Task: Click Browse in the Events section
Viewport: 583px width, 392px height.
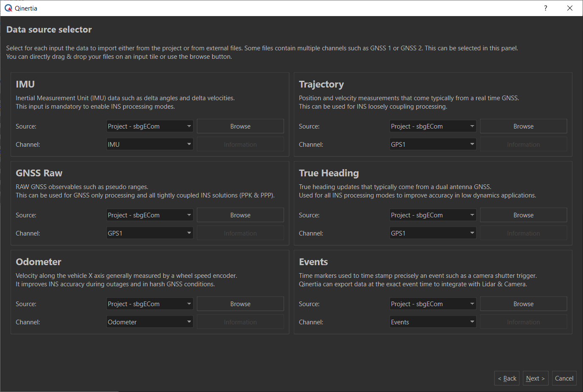Action: 523,304
